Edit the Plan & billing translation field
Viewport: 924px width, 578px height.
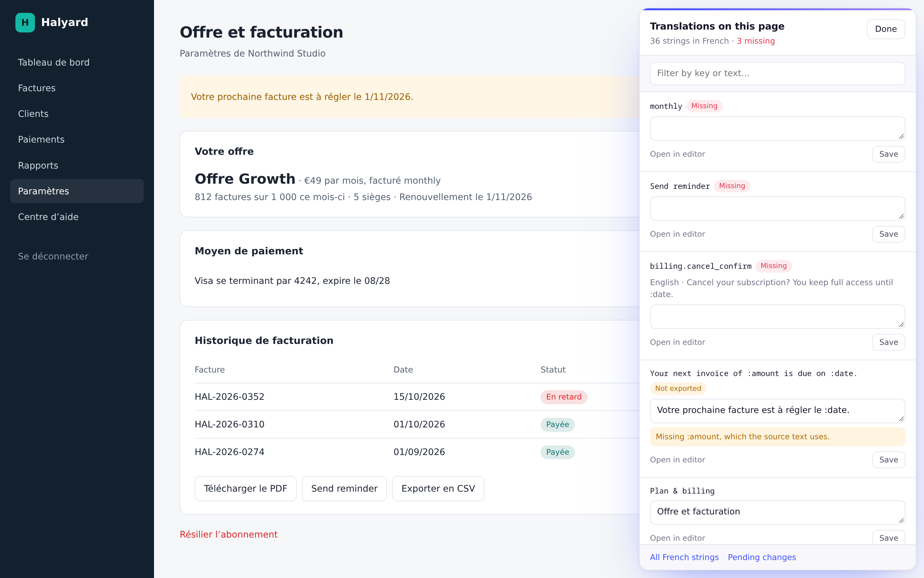pos(777,512)
